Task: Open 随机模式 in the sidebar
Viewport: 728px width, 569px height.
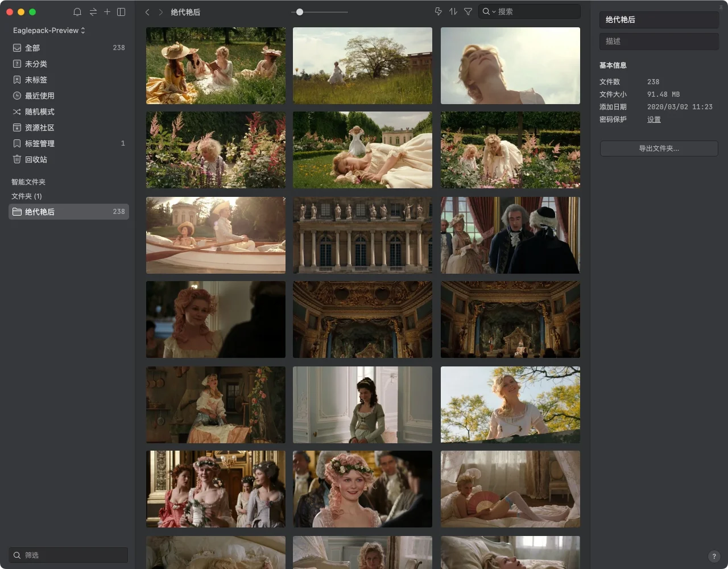Action: pyautogui.click(x=69, y=112)
